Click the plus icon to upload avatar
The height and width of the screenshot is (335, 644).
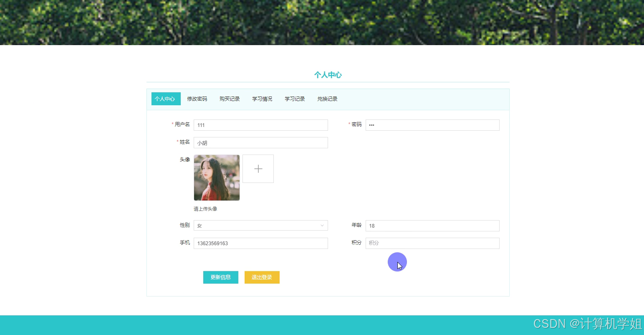tap(258, 169)
